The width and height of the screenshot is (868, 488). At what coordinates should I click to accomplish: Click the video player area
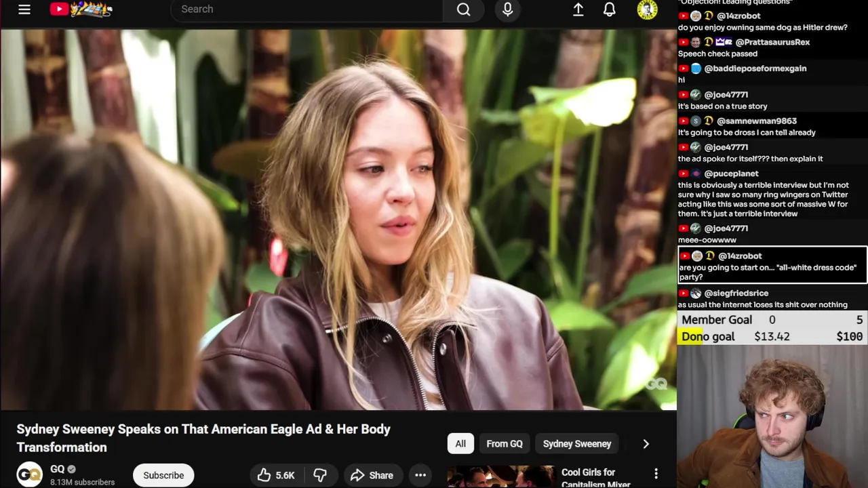point(338,220)
